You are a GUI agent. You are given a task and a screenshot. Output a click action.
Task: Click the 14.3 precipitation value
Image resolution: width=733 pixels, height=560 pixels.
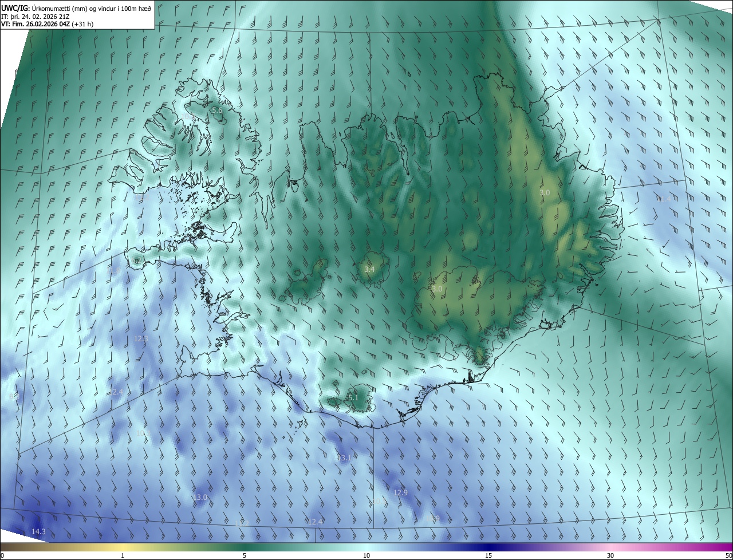point(38,531)
